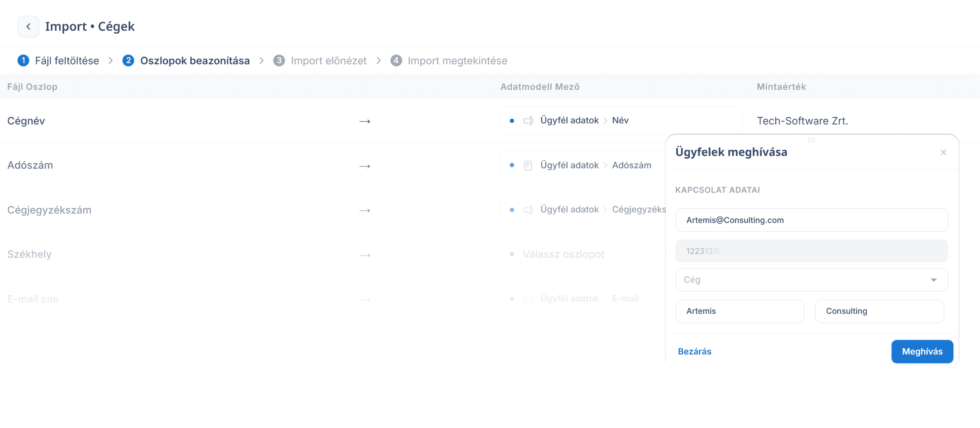This screenshot has height=428, width=980.
Task: Click the envelope icon in the E-mail mapping
Action: 528,299
